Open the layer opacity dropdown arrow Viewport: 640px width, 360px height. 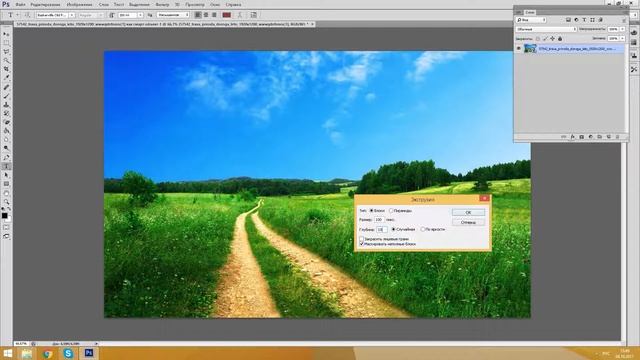tap(622, 29)
